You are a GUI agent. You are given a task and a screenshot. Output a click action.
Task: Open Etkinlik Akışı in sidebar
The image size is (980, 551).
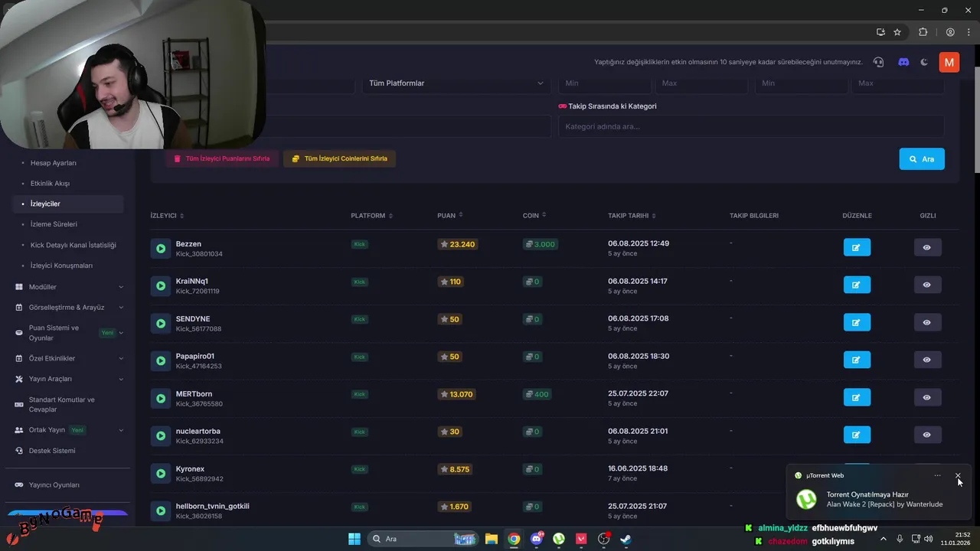[50, 184]
